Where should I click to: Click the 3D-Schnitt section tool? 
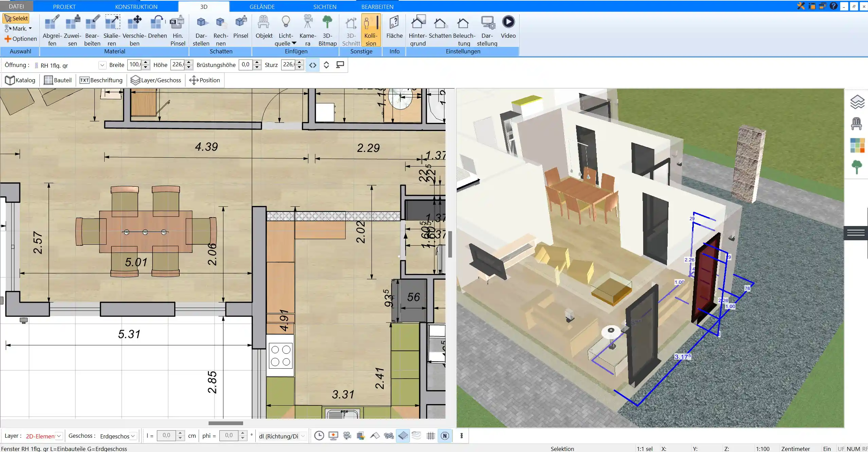(x=351, y=31)
